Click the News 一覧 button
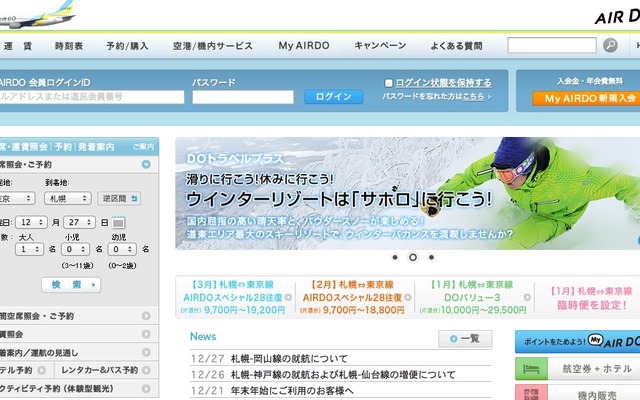640x400 pixels. pyautogui.click(x=465, y=339)
